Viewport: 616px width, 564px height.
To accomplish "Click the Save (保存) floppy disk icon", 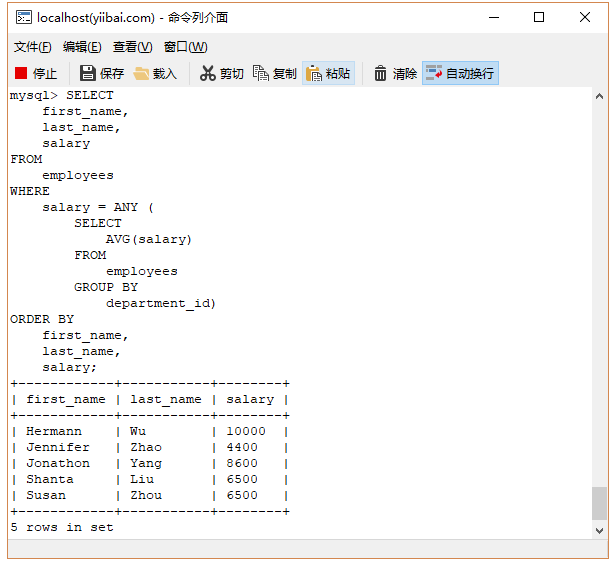I will point(88,73).
